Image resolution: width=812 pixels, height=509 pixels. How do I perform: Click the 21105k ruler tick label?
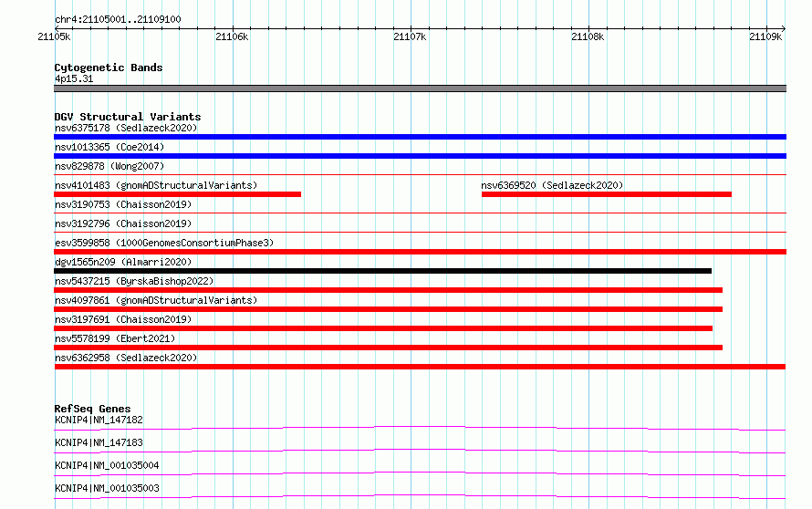(x=54, y=36)
